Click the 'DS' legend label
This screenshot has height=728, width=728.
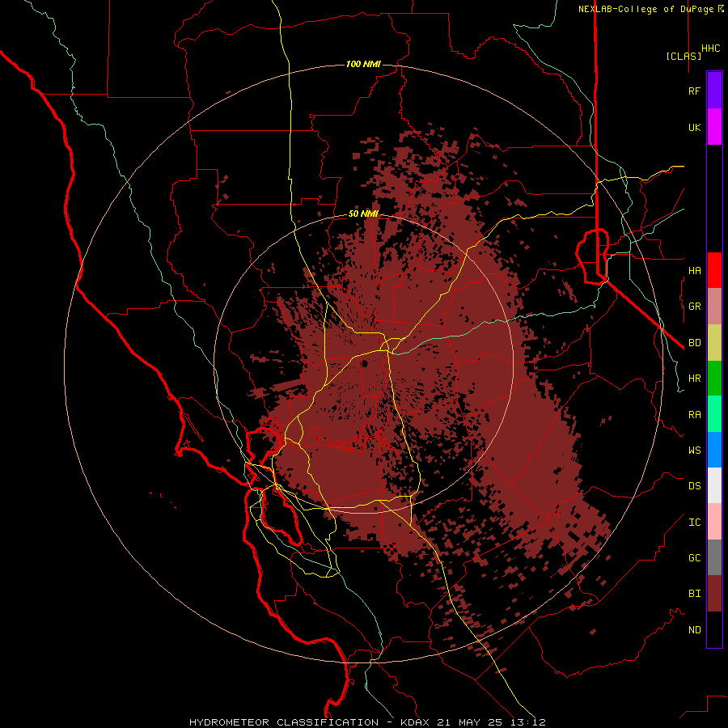pyautogui.click(x=695, y=486)
